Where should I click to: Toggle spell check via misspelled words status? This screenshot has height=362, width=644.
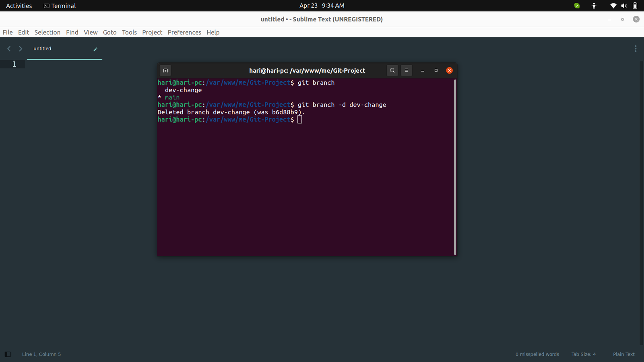pyautogui.click(x=537, y=354)
